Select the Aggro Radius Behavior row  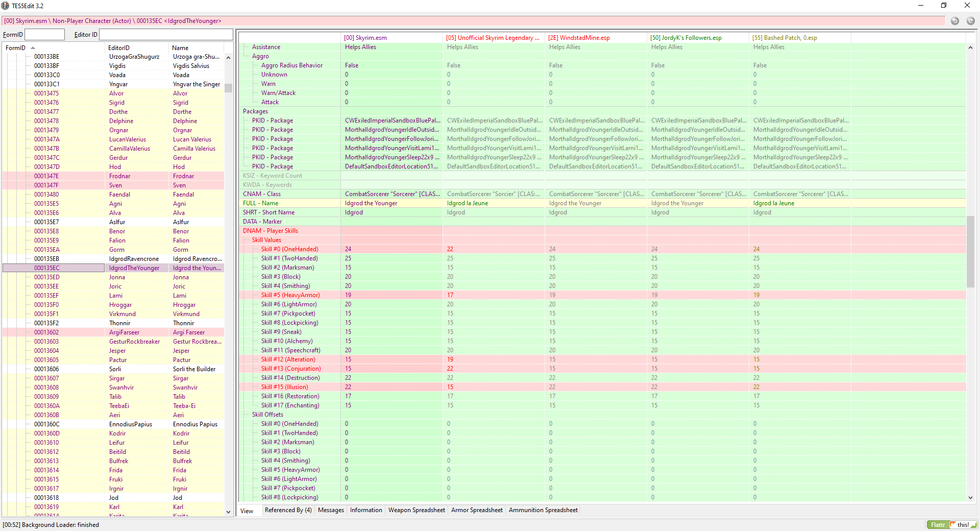[602, 65]
